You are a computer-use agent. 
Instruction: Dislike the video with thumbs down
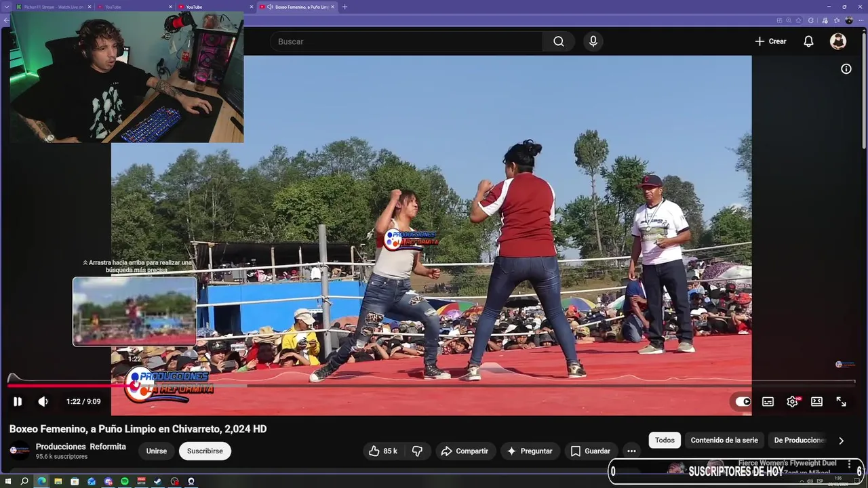pyautogui.click(x=417, y=451)
